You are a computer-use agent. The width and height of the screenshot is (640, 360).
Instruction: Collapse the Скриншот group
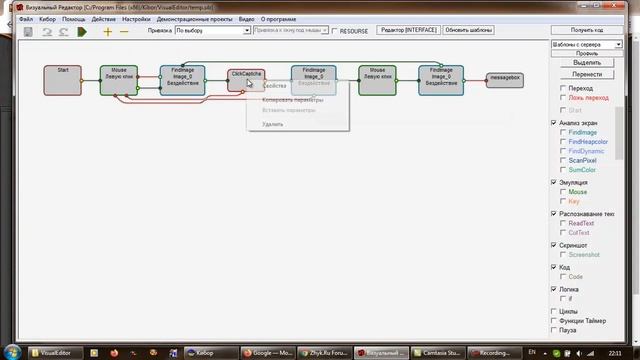(x=554, y=245)
